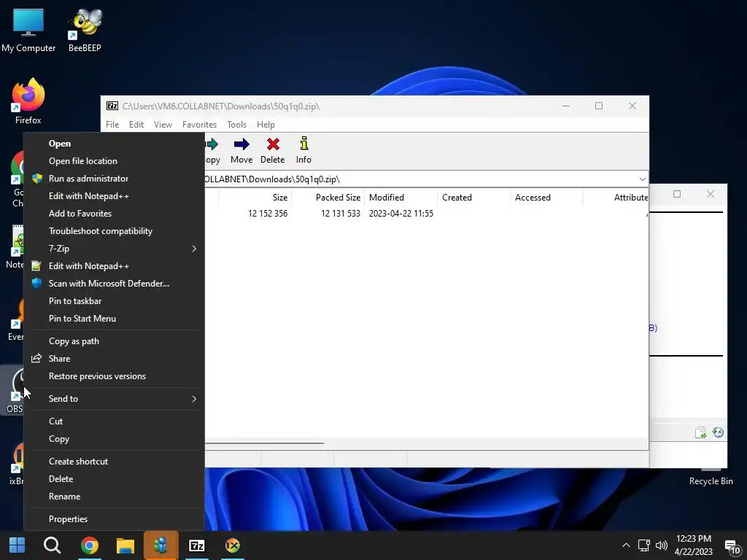Click the clock history icon in the background window

pyautogui.click(x=718, y=432)
